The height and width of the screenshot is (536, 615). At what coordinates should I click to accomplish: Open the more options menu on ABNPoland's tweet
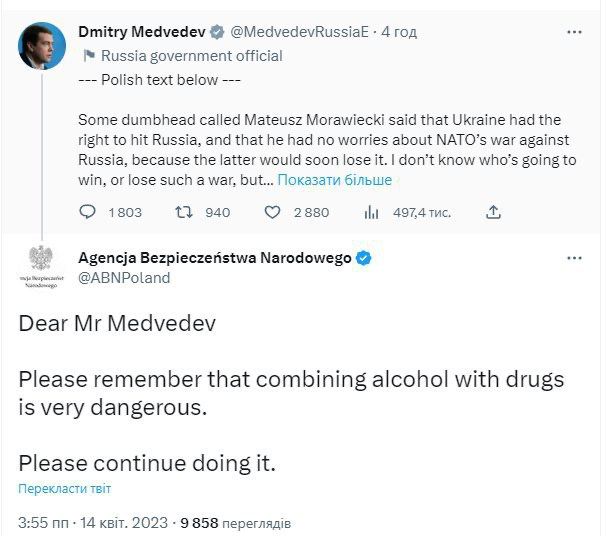click(574, 258)
